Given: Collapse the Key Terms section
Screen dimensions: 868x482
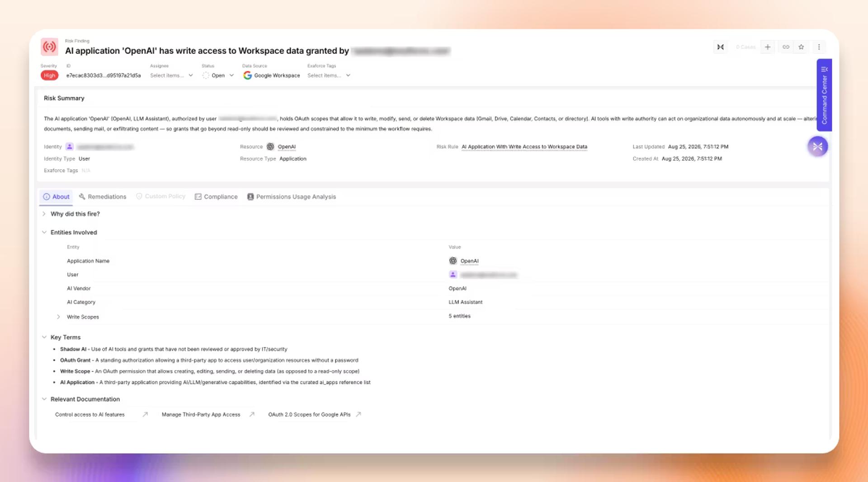Looking at the screenshot, I should coord(44,337).
